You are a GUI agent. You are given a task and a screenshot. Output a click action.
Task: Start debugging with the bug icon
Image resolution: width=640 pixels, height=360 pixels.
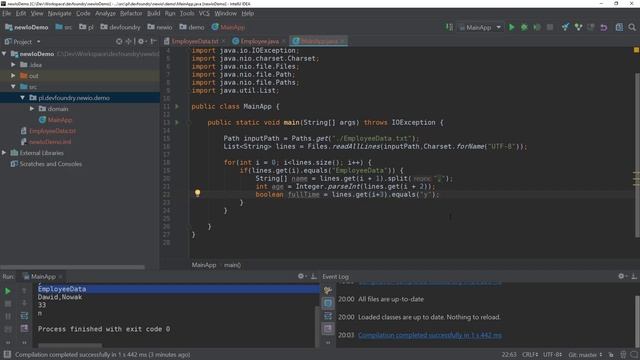point(524,27)
